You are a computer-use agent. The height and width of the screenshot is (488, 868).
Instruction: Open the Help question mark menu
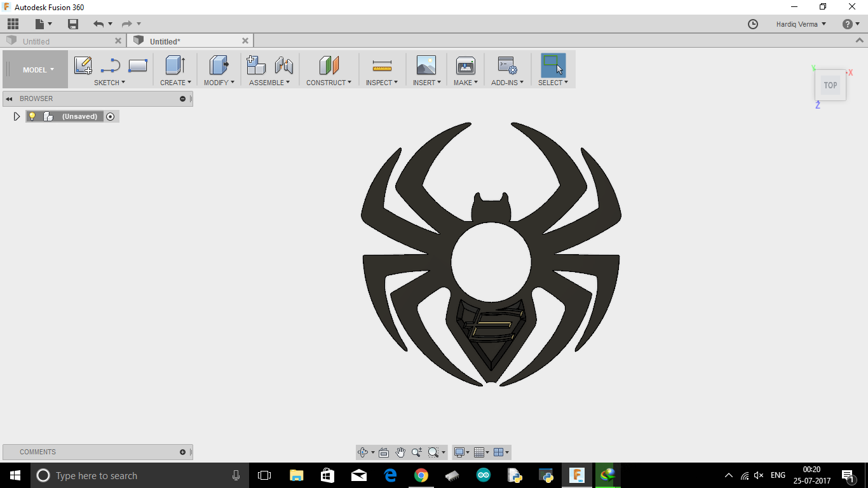(x=851, y=24)
